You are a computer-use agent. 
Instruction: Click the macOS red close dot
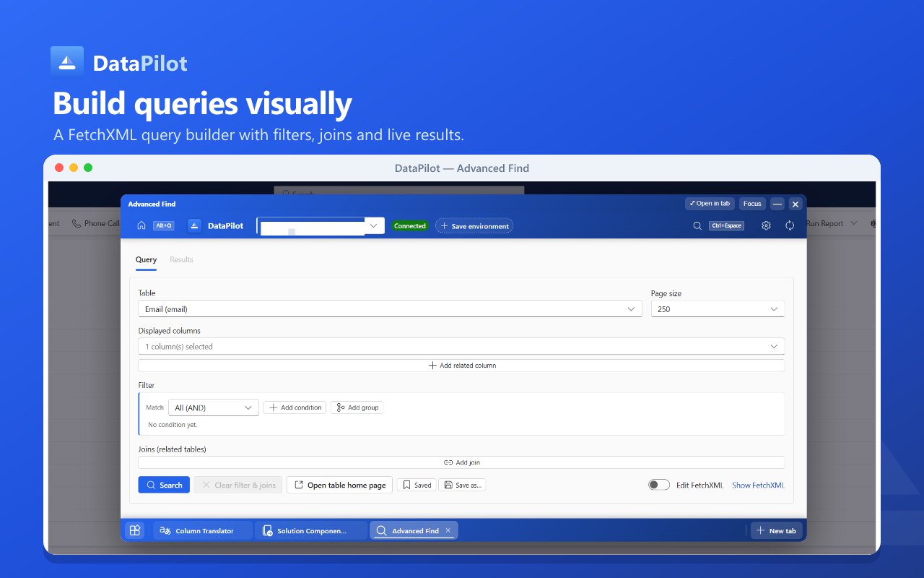[x=59, y=168]
